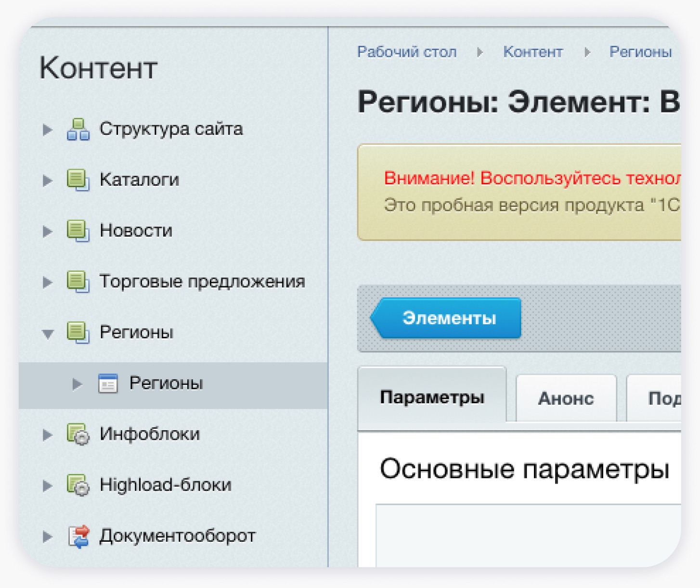Click the Контент sidebar heading

pos(99,68)
